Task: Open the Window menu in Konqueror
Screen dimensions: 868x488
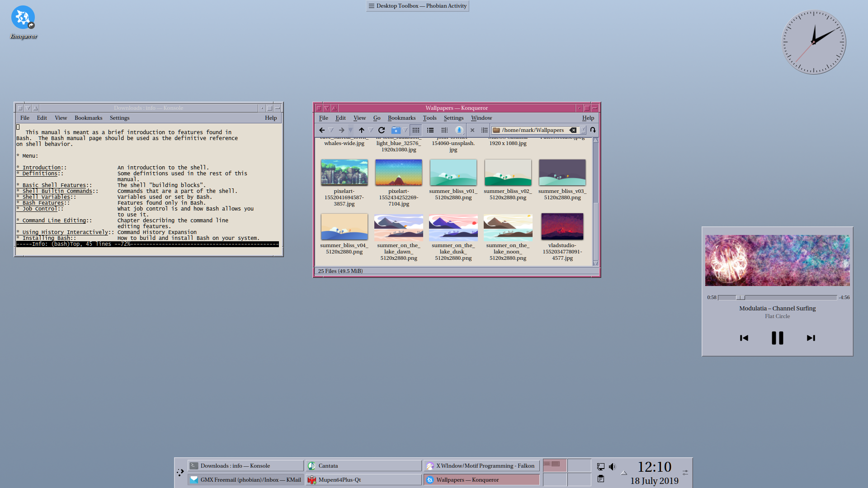Action: coord(481,118)
